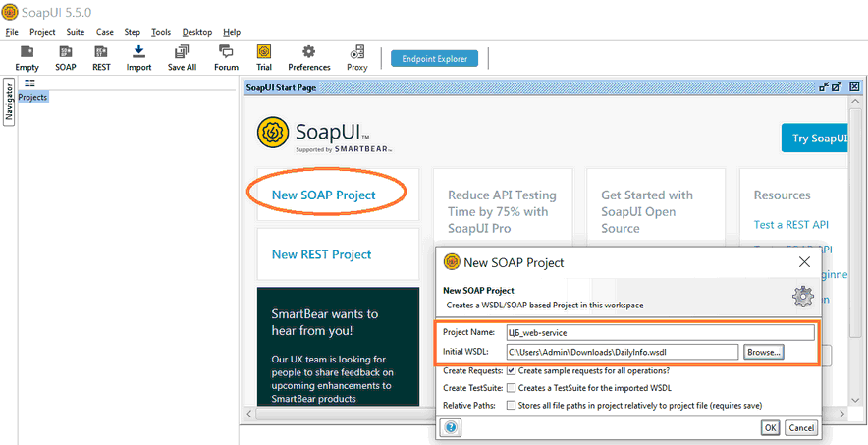The image size is (868, 445).
Task: Click Save All in the toolbar
Action: coord(182,58)
